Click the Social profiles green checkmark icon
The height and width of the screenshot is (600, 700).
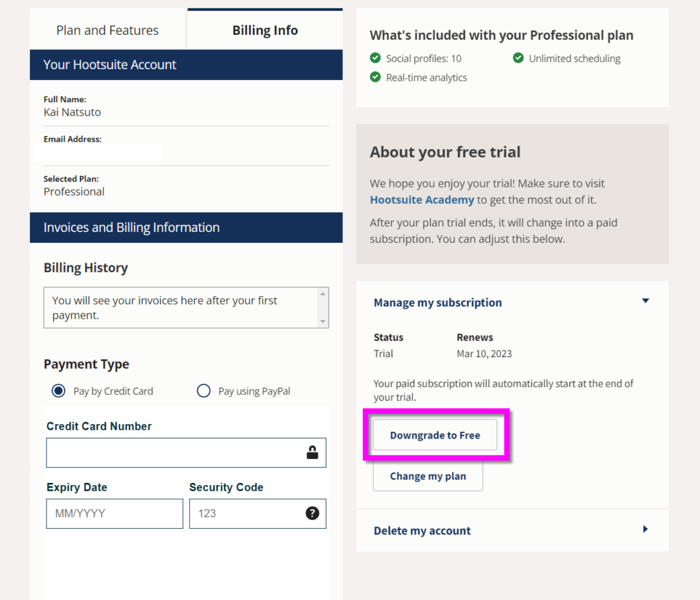coord(375,58)
